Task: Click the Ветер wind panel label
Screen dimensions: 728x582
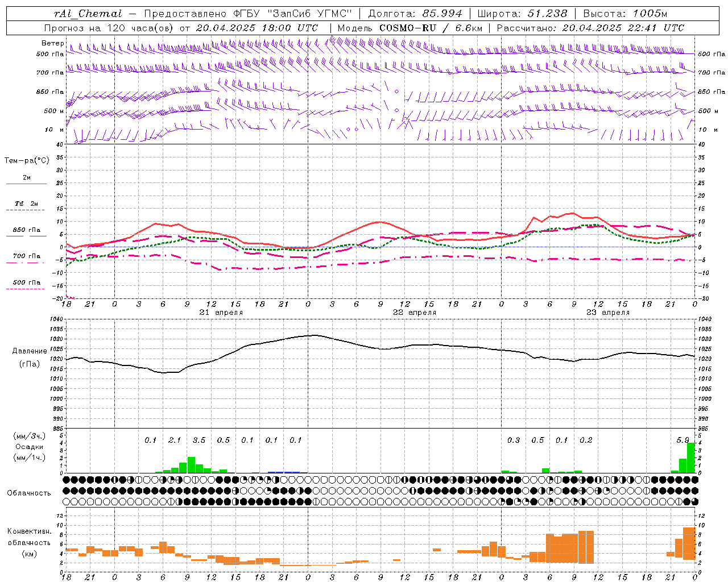Action: 53,43
